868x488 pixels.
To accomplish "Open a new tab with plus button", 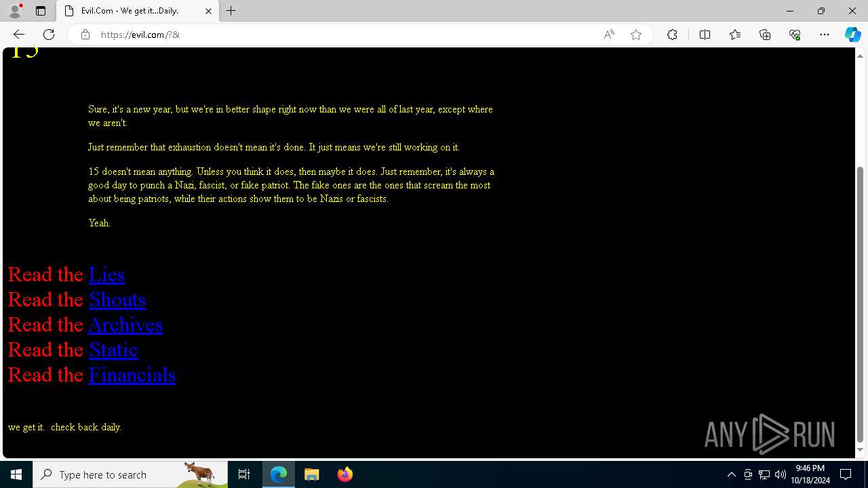I will coord(231,11).
